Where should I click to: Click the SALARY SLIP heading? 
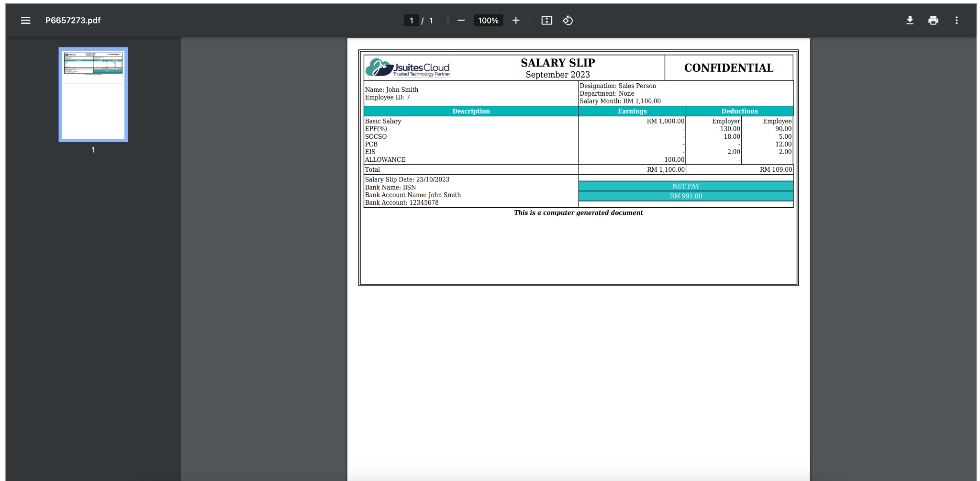pos(557,63)
